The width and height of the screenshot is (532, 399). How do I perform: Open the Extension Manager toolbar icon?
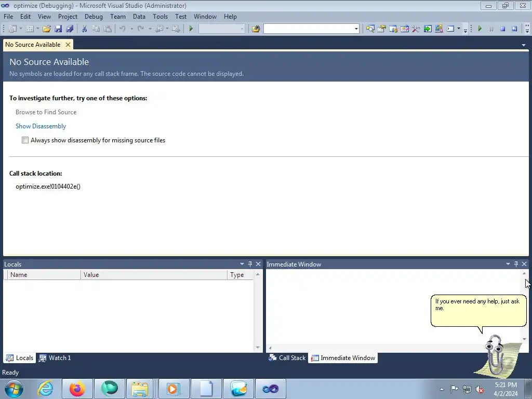coord(438,29)
